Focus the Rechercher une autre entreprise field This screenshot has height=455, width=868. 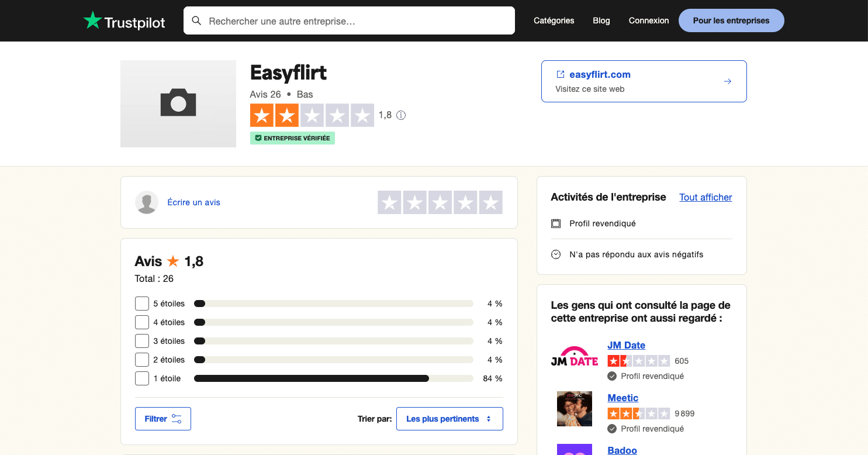349,20
